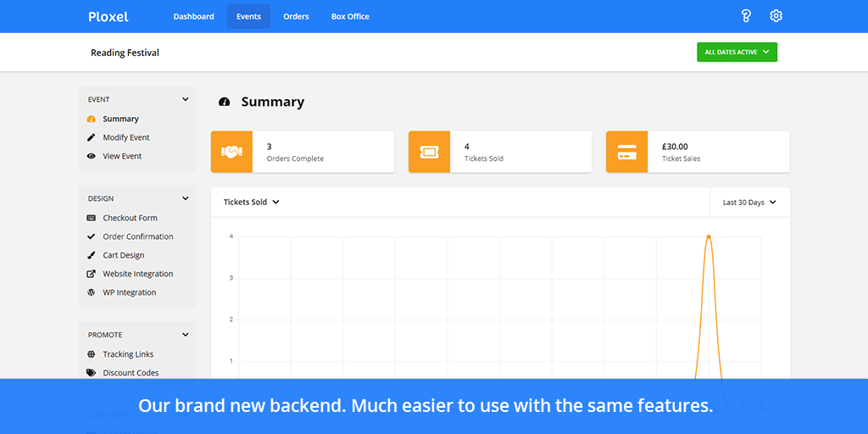Screen dimensions: 868x434
Task: Click the orange peak data point on chart
Action: tap(709, 237)
